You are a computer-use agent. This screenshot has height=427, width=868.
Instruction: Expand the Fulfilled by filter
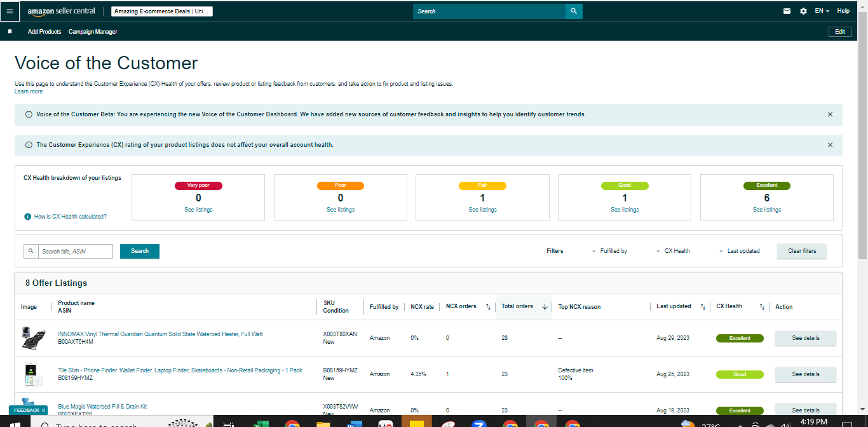tap(609, 251)
